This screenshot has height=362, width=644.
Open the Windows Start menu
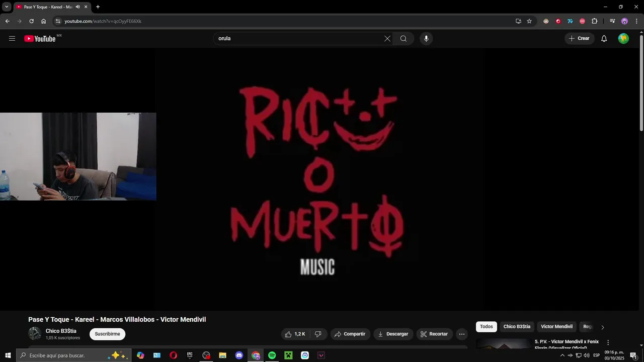8,355
